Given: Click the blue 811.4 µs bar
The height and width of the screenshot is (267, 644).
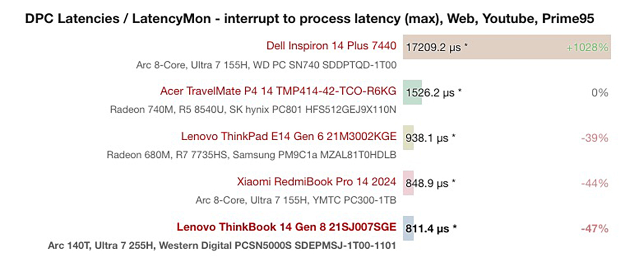Looking at the screenshot, I should pos(408,229).
